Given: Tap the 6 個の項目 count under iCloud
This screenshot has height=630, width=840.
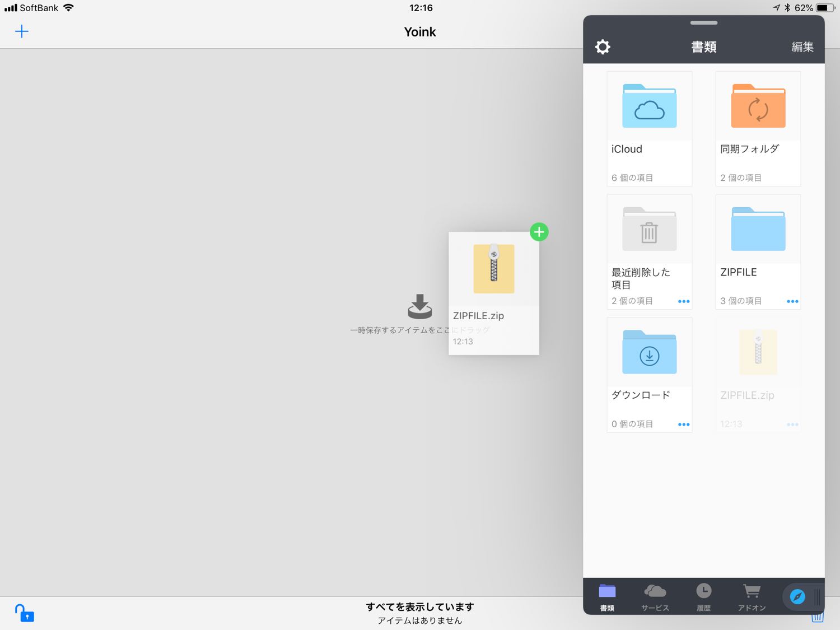Looking at the screenshot, I should click(x=632, y=178).
